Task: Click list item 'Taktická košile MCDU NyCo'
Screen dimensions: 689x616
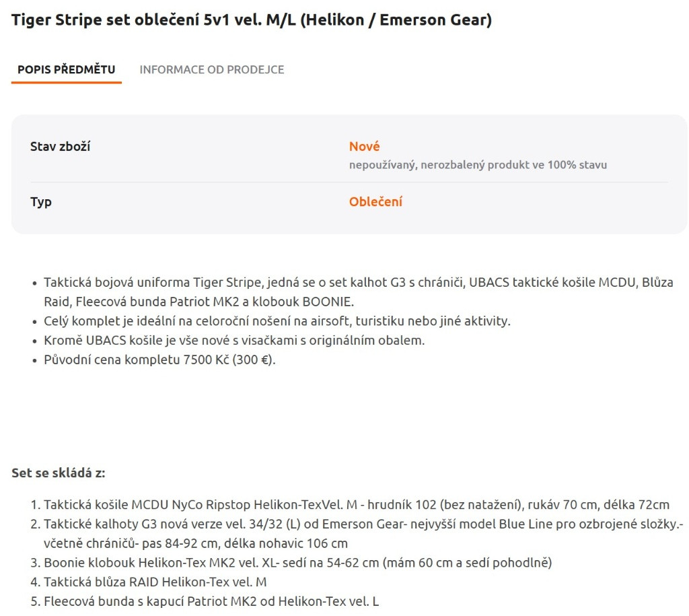Action: point(357,504)
